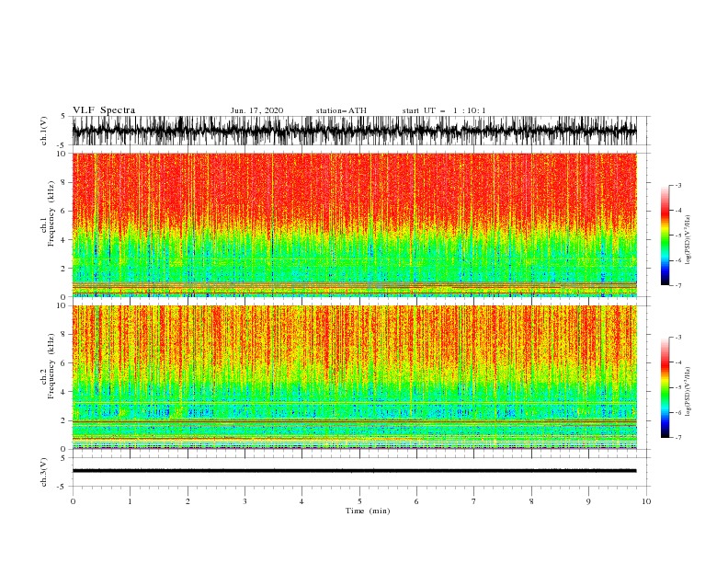Click the ch.2 spectrogram "6" kHz tick
The width and height of the screenshot is (728, 563).
pos(63,363)
